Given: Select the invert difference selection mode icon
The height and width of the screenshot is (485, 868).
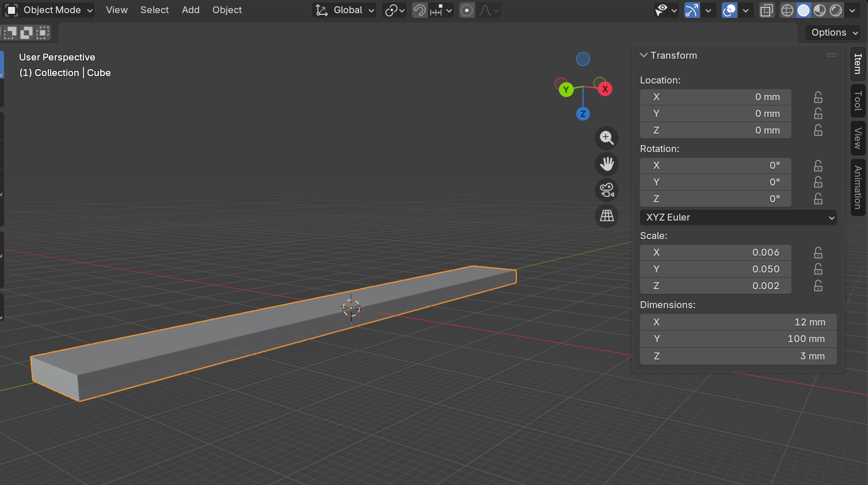Looking at the screenshot, I should pyautogui.click(x=26, y=33).
